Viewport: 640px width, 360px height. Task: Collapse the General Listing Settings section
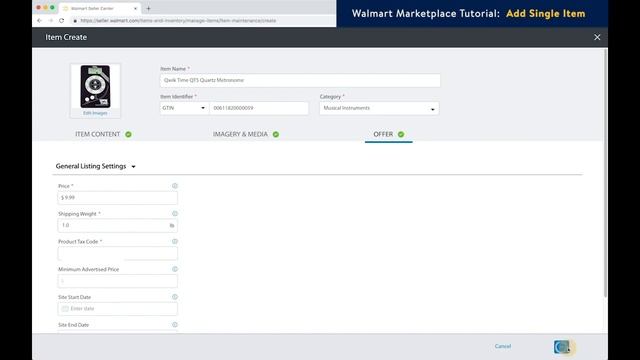click(133, 167)
